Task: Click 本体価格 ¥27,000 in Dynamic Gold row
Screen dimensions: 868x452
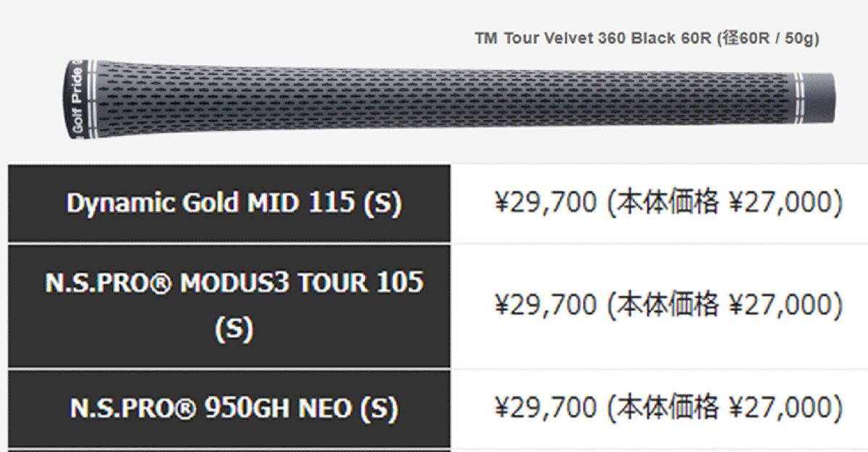Action: pos(724,204)
